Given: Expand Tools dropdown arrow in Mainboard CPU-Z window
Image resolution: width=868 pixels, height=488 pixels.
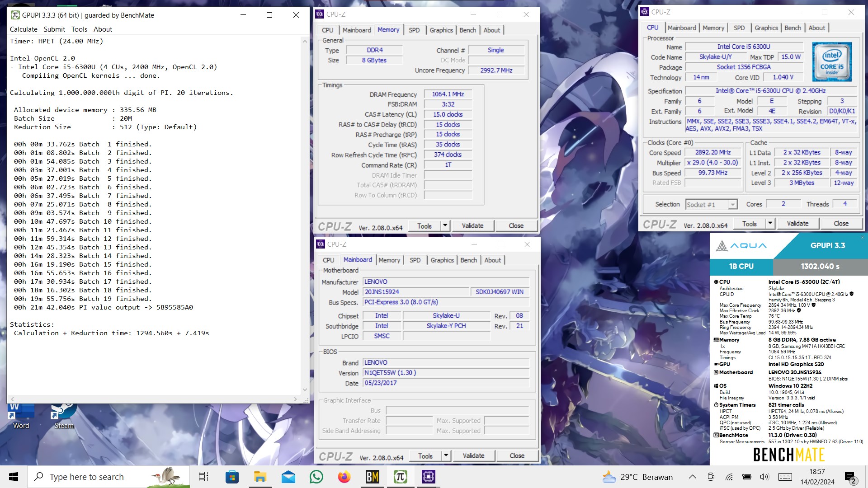Looking at the screenshot, I should click(x=446, y=456).
